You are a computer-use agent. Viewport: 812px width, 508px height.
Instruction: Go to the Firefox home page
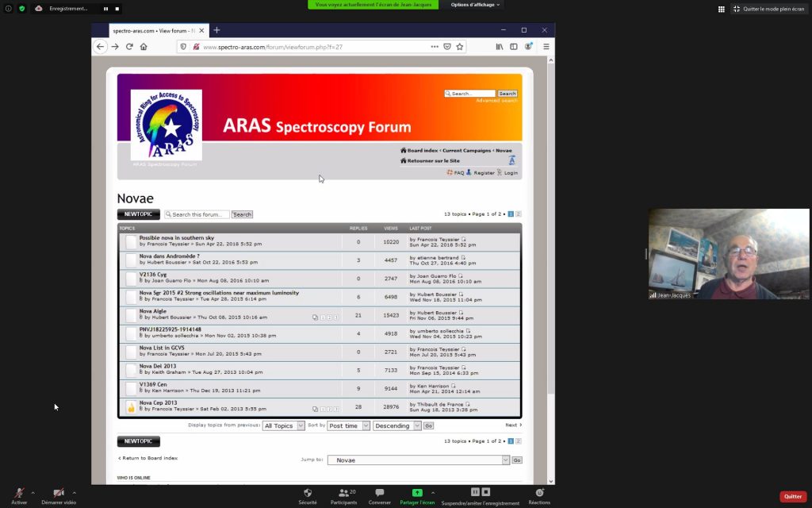pyautogui.click(x=144, y=47)
